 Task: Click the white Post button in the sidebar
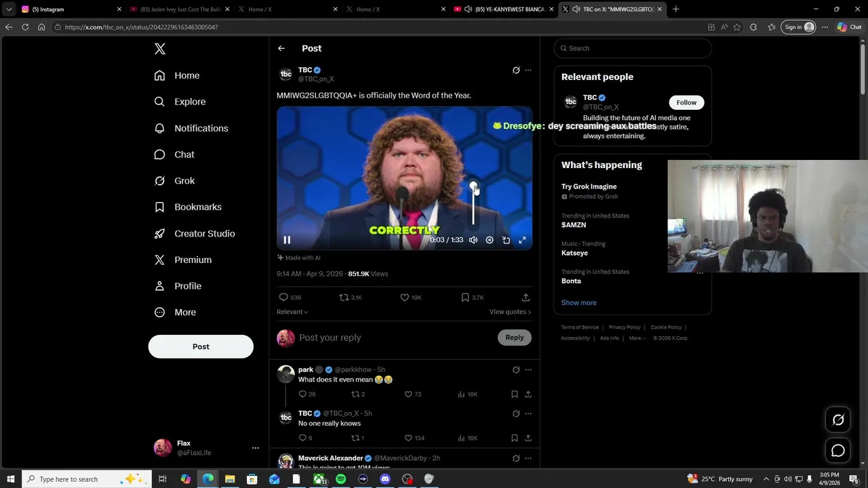coord(201,346)
